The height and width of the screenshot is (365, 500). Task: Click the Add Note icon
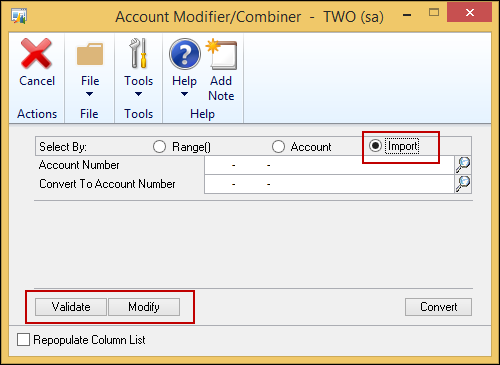point(221,54)
